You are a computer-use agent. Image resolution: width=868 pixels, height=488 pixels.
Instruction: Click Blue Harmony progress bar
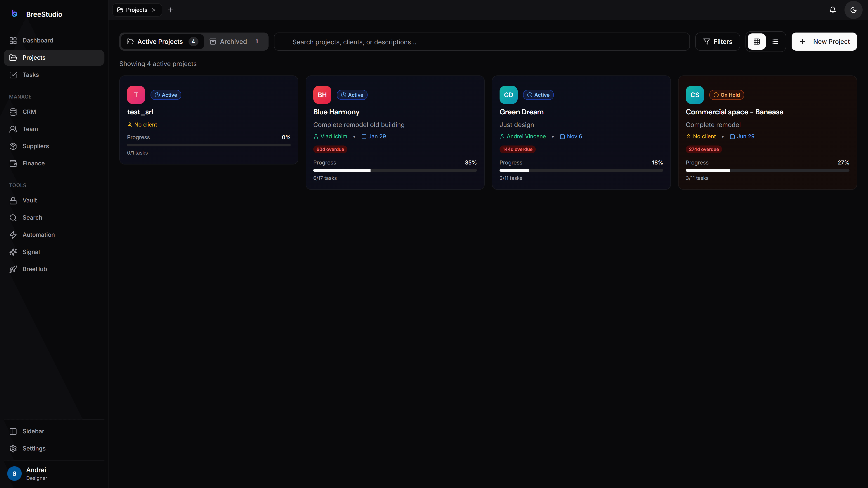(x=395, y=170)
